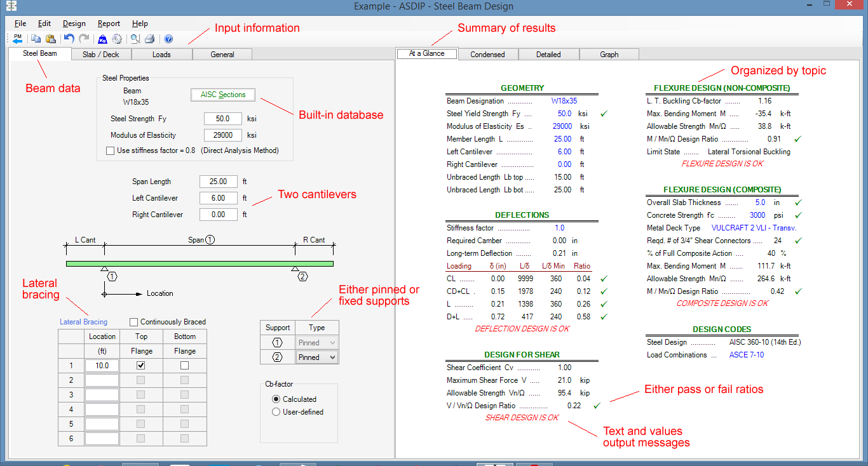Image resolution: width=868 pixels, height=466 pixels.
Task: Click the Left Cantilever input field
Action: [x=219, y=198]
